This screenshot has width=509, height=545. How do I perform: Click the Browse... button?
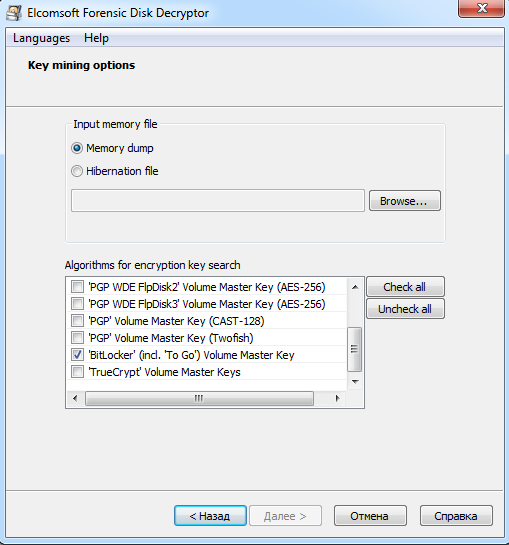405,201
